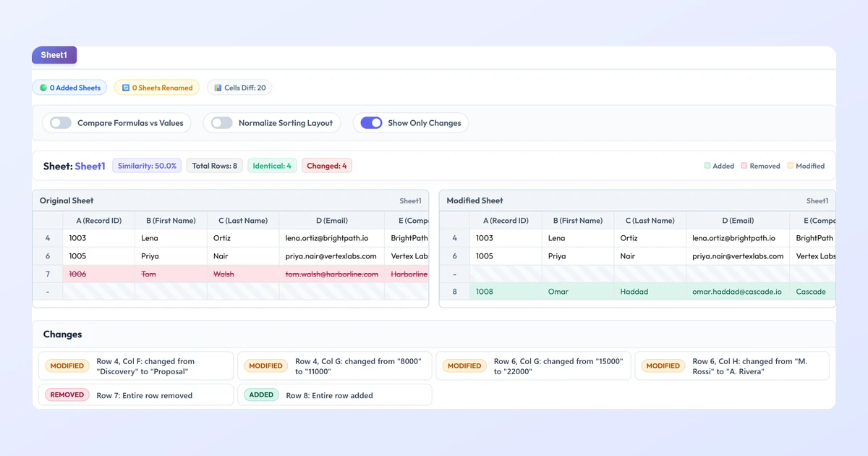Click the REMOVED tag badge
Image resolution: width=868 pixels, height=456 pixels.
[67, 395]
